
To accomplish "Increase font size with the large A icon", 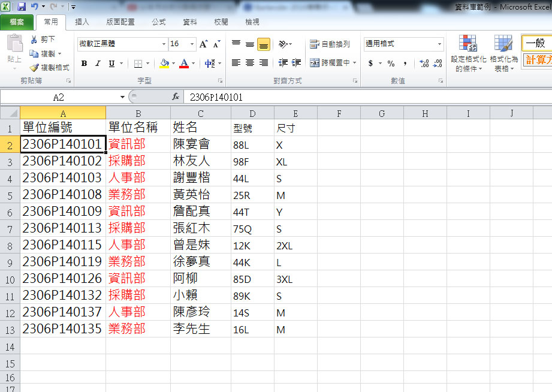I will 204,44.
